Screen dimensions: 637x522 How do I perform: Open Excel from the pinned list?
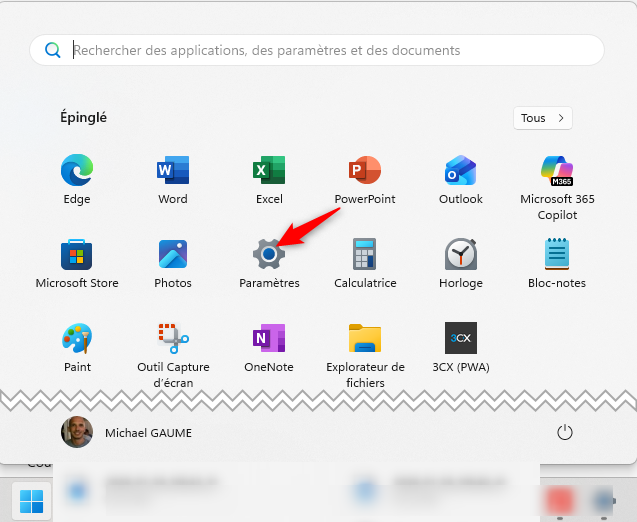click(x=269, y=171)
